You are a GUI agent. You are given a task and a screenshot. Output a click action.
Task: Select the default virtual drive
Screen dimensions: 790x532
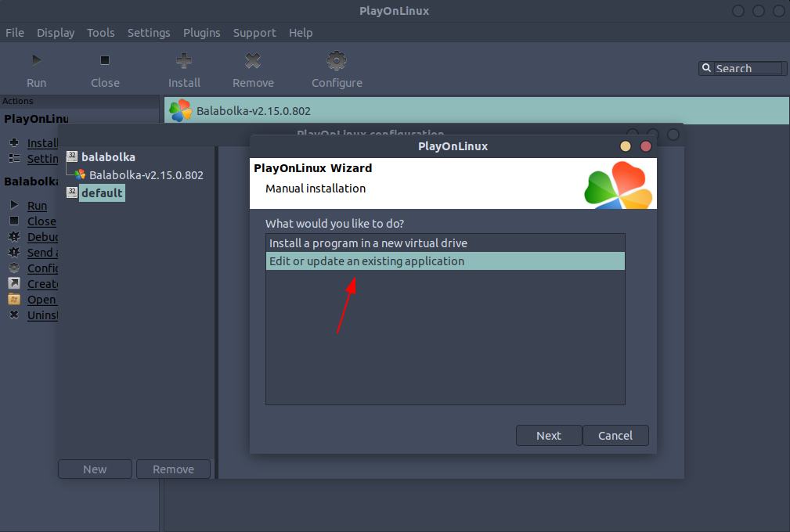[x=101, y=192]
